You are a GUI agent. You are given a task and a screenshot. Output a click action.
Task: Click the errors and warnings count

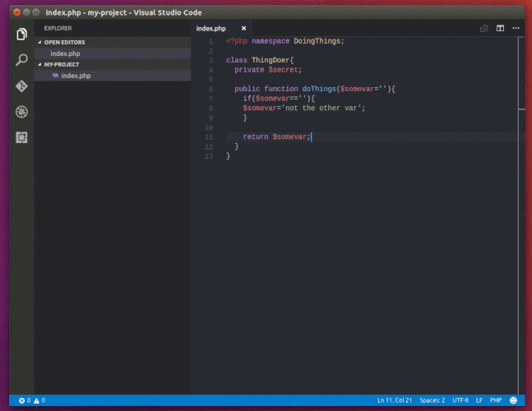point(31,400)
